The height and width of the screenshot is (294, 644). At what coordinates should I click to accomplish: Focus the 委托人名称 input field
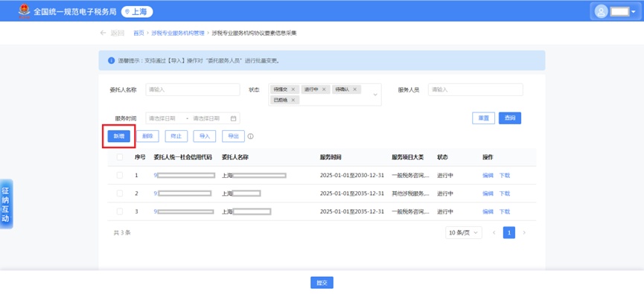193,89
